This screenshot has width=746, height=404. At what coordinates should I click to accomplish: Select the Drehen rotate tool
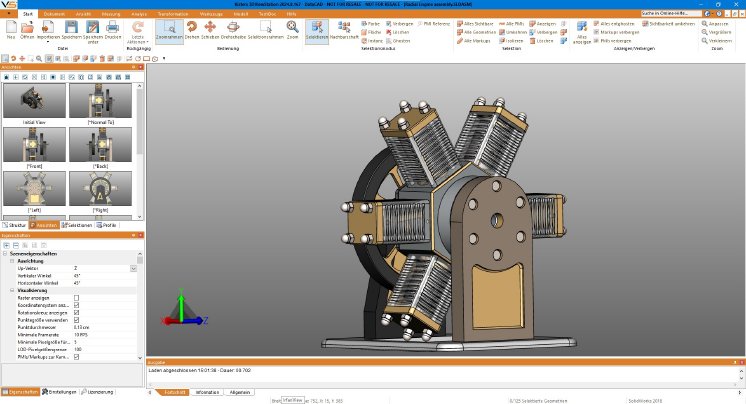[x=190, y=27]
